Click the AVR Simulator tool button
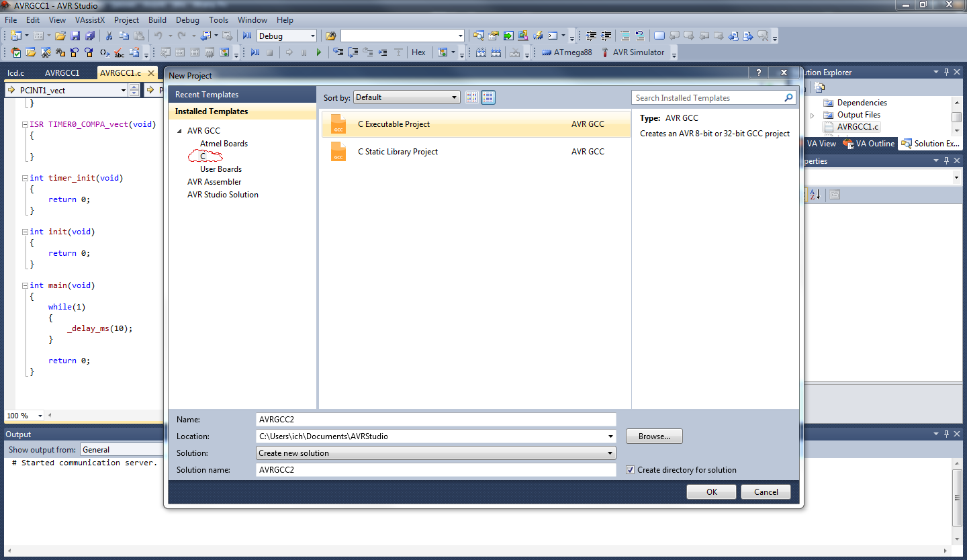 (x=632, y=52)
